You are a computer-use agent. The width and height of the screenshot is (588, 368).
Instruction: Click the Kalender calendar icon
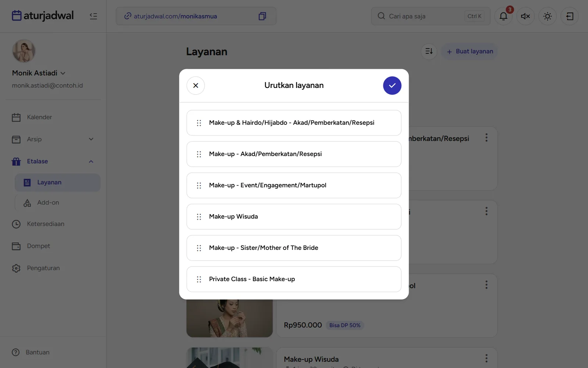[16, 117]
